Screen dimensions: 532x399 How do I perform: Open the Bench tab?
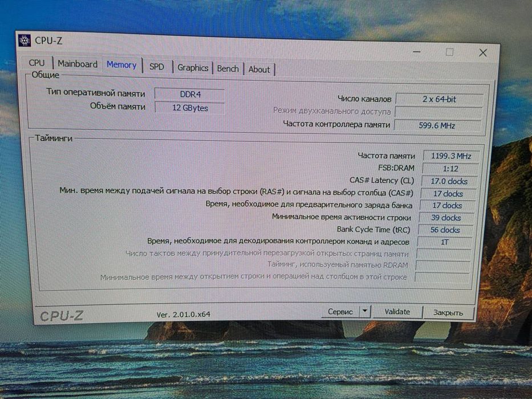coord(228,68)
